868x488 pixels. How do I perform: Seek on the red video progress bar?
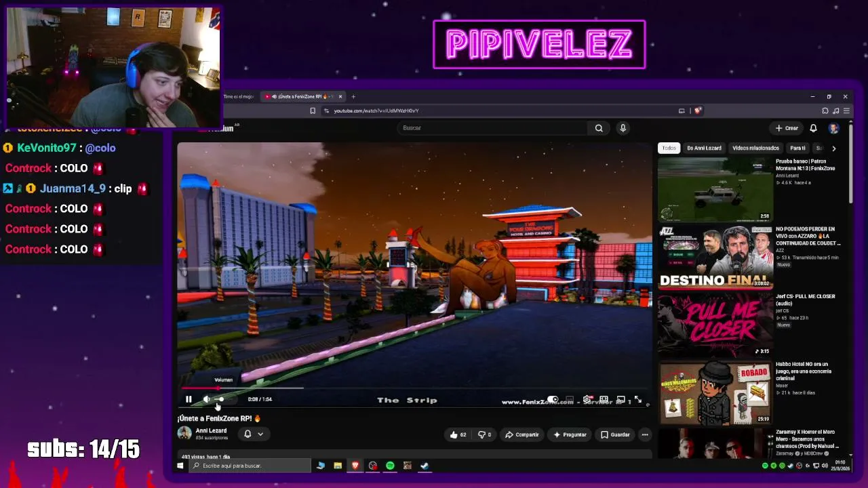point(414,388)
